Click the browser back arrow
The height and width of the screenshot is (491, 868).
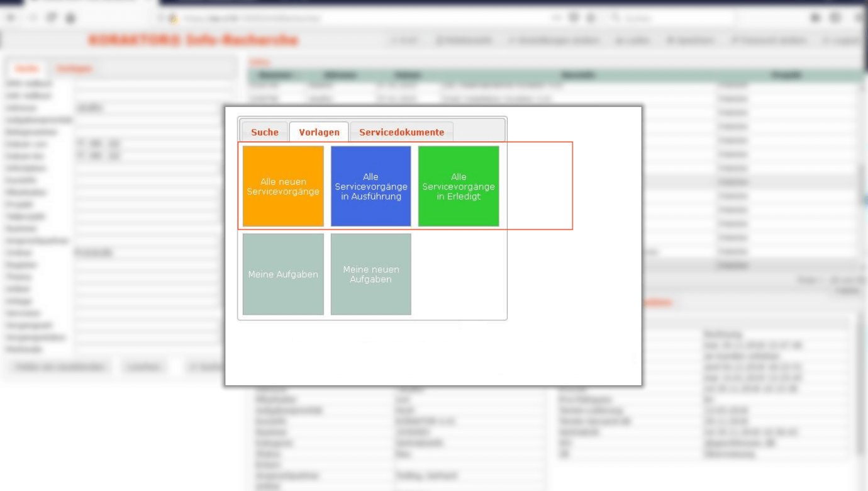[x=11, y=18]
